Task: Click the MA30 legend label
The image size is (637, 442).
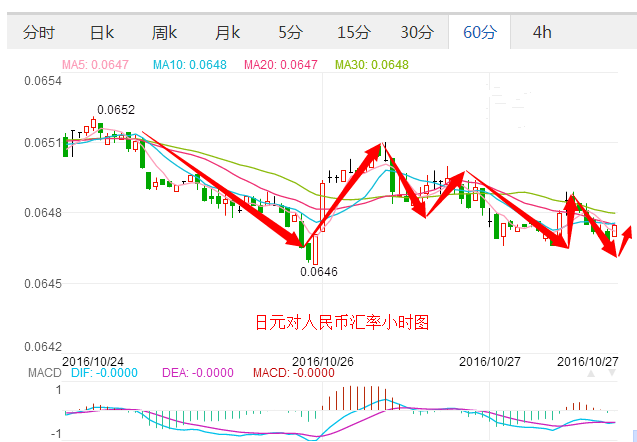Action: coord(372,65)
